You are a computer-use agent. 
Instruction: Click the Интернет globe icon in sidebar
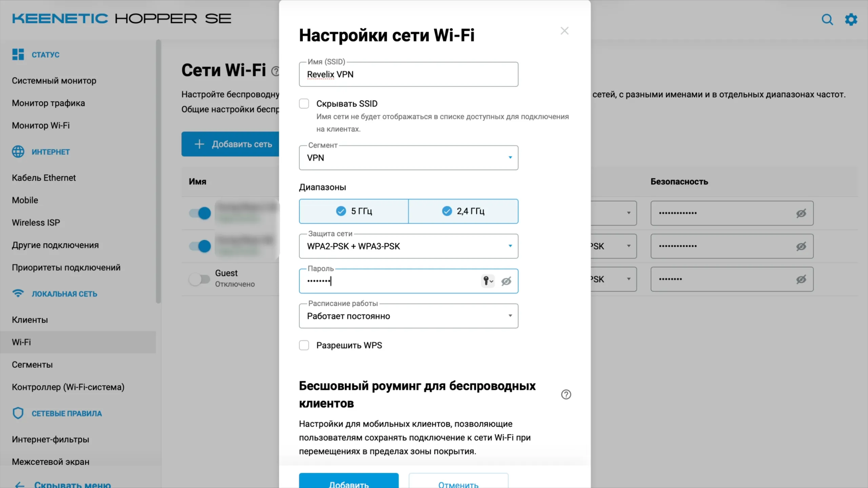[18, 151]
